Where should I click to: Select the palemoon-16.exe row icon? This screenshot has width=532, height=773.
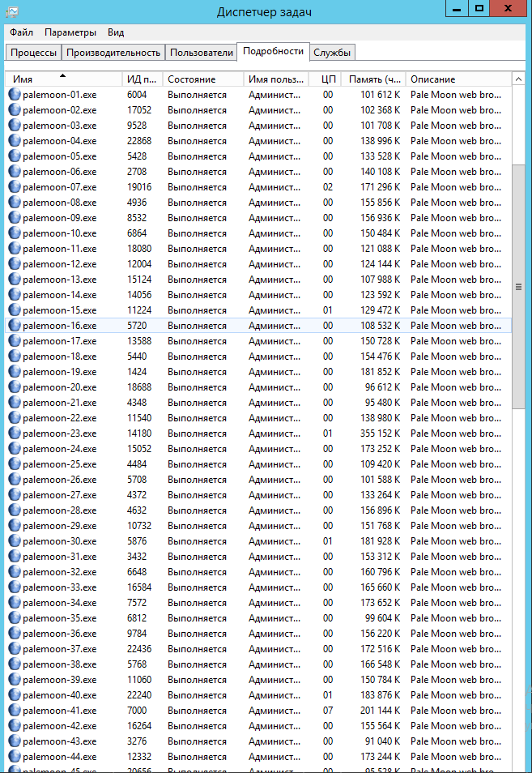[15, 326]
